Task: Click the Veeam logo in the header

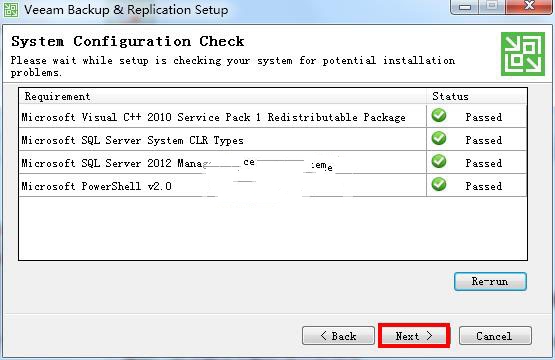Action: click(x=522, y=54)
